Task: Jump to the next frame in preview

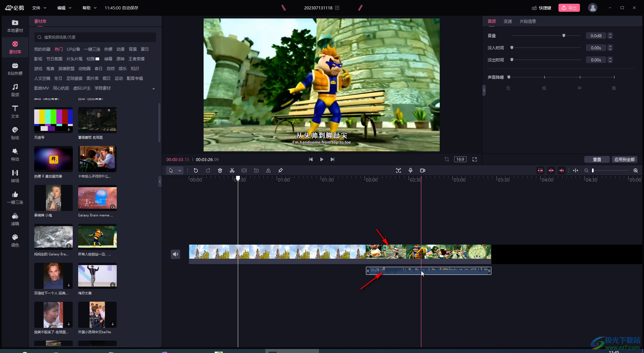Action: [x=332, y=159]
